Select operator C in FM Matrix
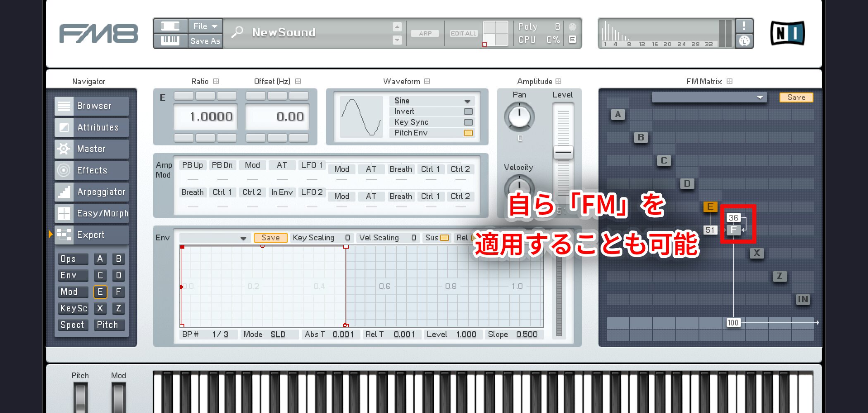The image size is (868, 413). click(664, 160)
